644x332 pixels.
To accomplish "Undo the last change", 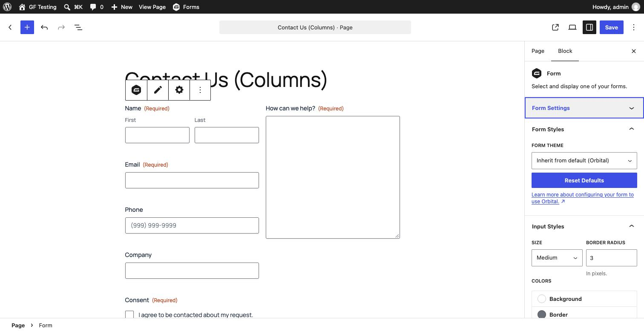I will point(44,27).
